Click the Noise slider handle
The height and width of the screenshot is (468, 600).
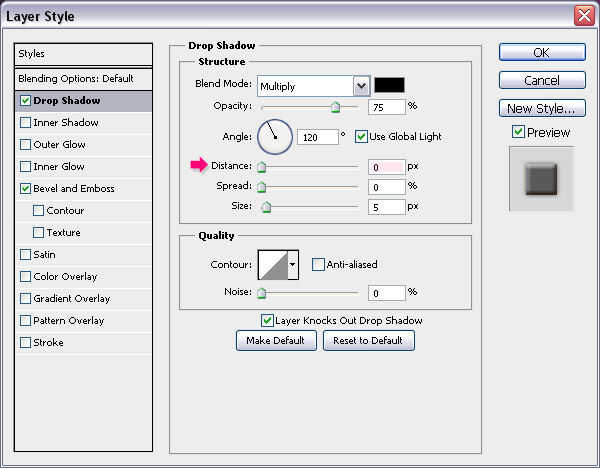pyautogui.click(x=261, y=293)
